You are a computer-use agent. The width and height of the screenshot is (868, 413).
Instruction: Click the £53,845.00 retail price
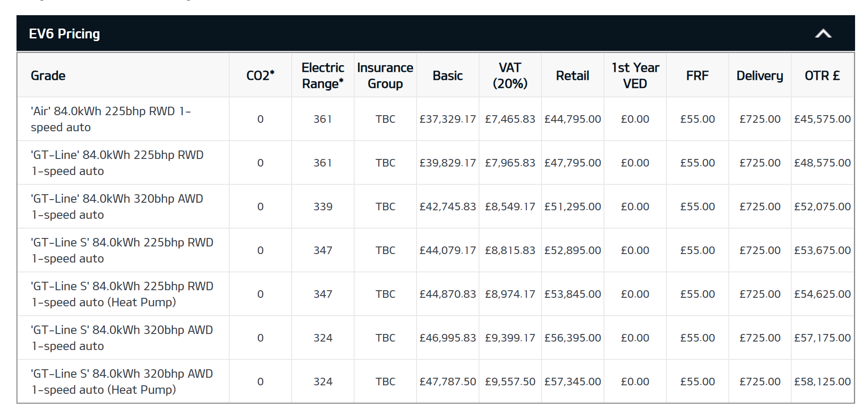573,294
